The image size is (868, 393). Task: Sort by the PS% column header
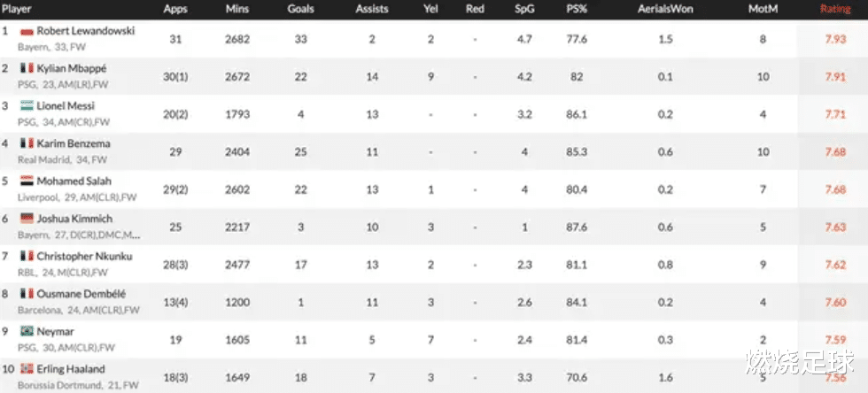tap(577, 9)
